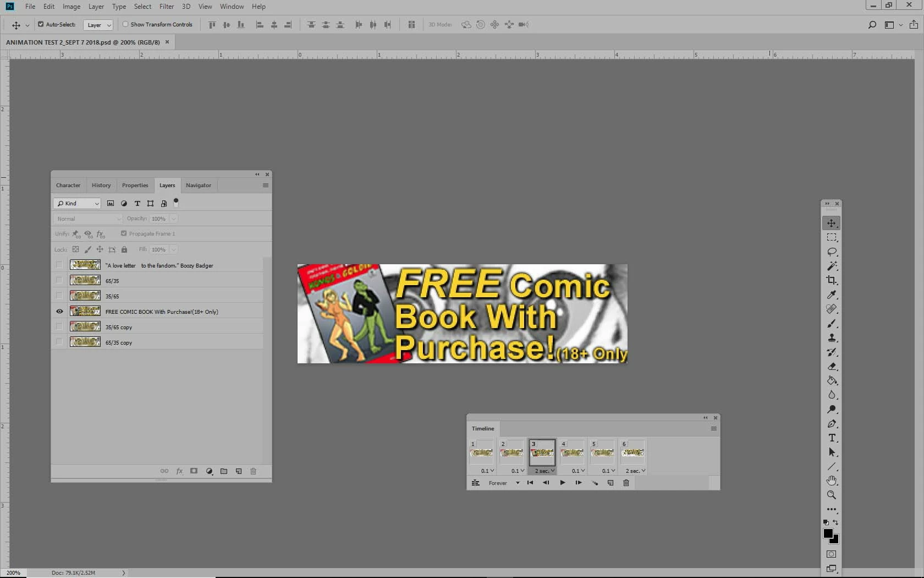Viewport: 924px width, 578px height.
Task: Play the frame animation
Action: click(x=562, y=483)
